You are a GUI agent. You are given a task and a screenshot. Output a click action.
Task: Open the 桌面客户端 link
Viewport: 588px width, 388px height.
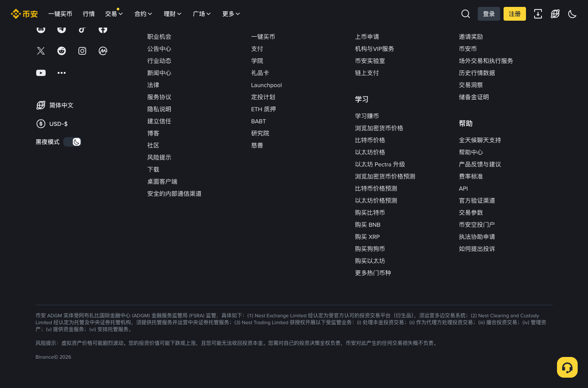pos(162,181)
